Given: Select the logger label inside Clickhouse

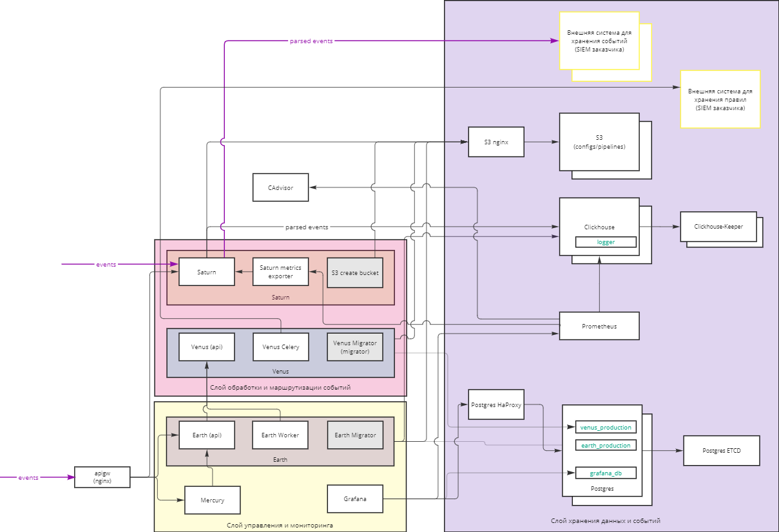Looking at the screenshot, I should (606, 242).
